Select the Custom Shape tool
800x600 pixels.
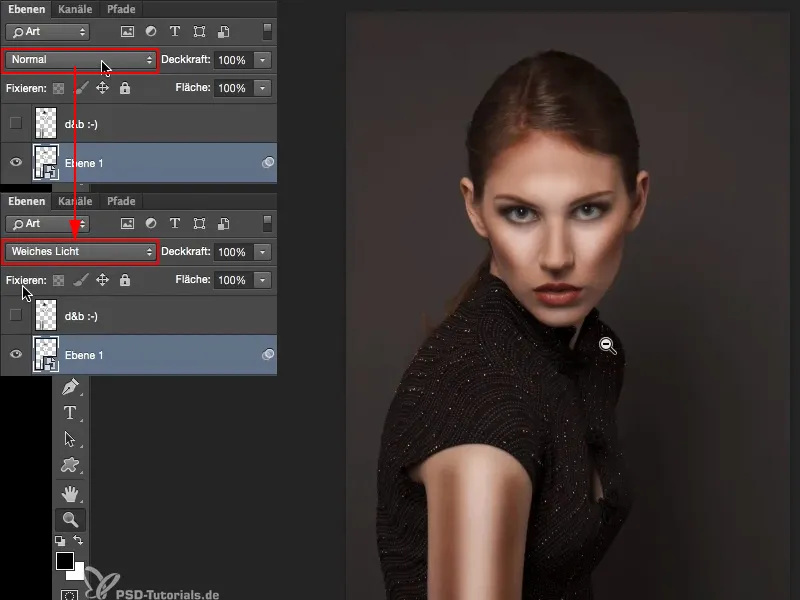click(70, 465)
